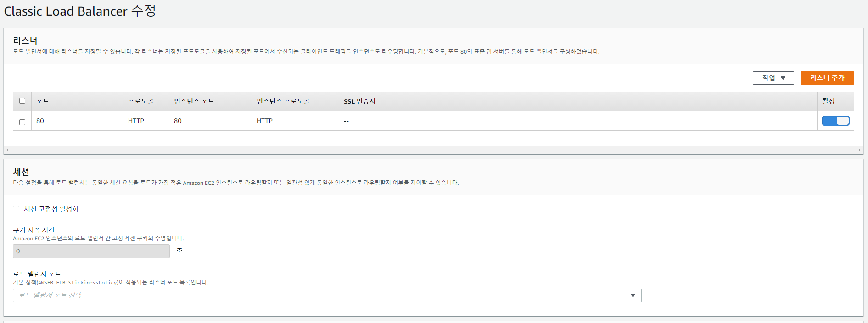Click the HTTP value under 프로토콜 column
Screen dimensions: 868x323
[136, 121]
